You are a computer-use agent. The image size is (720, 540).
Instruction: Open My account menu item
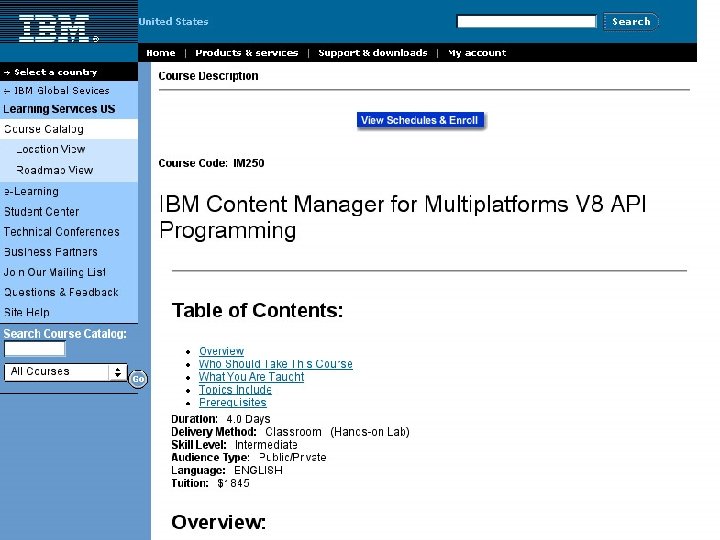point(477,53)
